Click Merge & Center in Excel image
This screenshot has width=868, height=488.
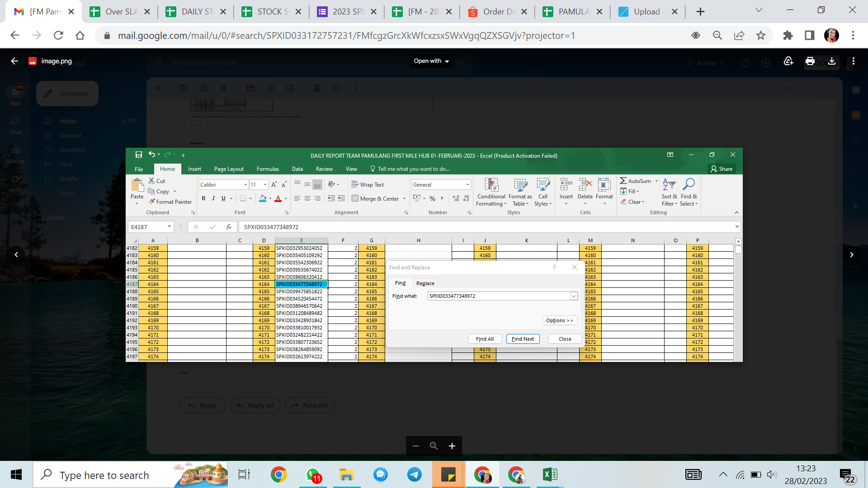[376, 198]
